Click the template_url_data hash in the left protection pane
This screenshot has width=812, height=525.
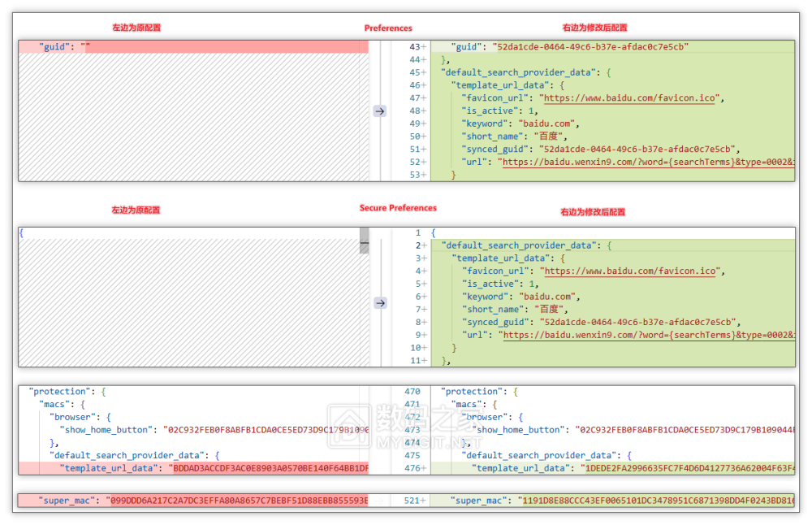[x=268, y=468]
